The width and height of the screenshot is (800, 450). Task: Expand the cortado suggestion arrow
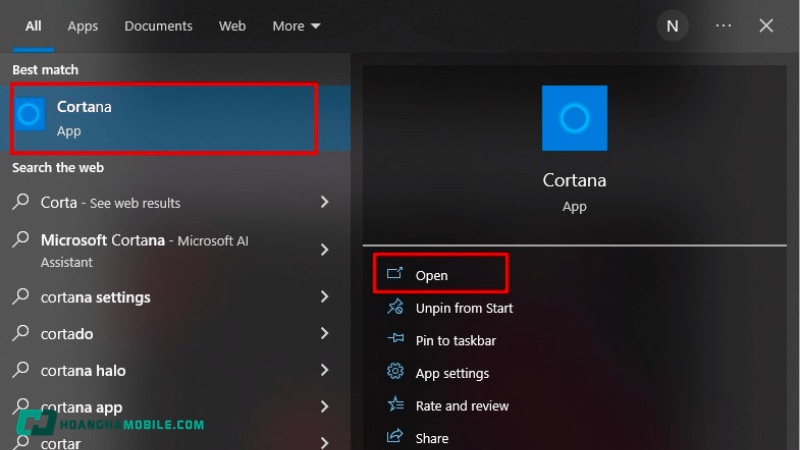(324, 333)
